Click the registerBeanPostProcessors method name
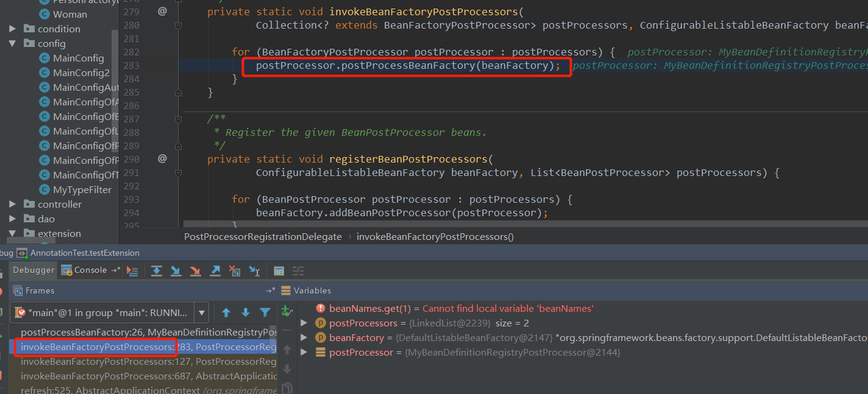 coord(408,159)
